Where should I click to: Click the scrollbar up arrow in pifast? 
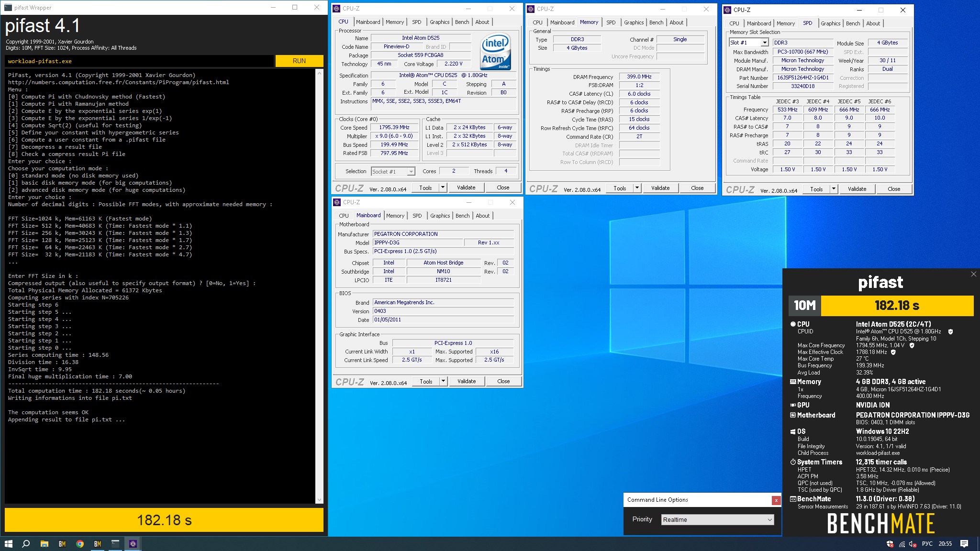tap(320, 73)
